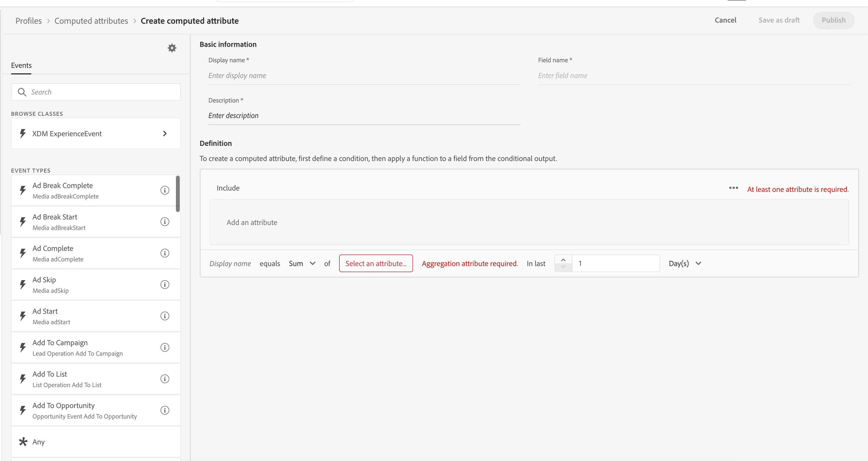Focus the Display name input
This screenshot has height=461, width=868.
[x=364, y=76]
